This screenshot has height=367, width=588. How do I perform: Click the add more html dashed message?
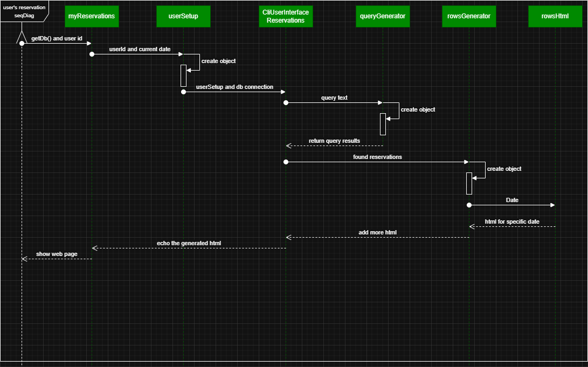377,232
